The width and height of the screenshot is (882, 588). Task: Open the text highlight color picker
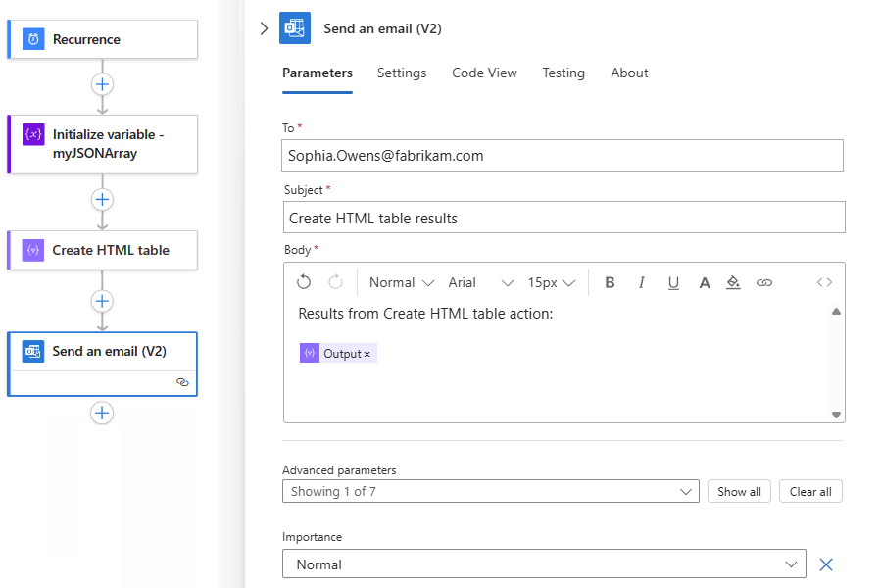tap(734, 282)
